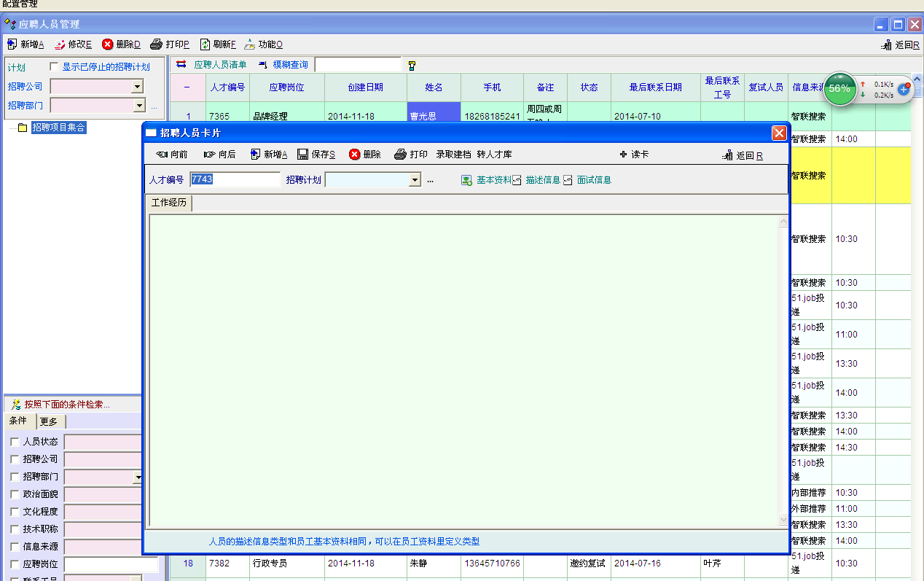The image size is (924, 581).
Task: Expand the 招聘计划 dropdown in card dialog
Action: [x=415, y=180]
